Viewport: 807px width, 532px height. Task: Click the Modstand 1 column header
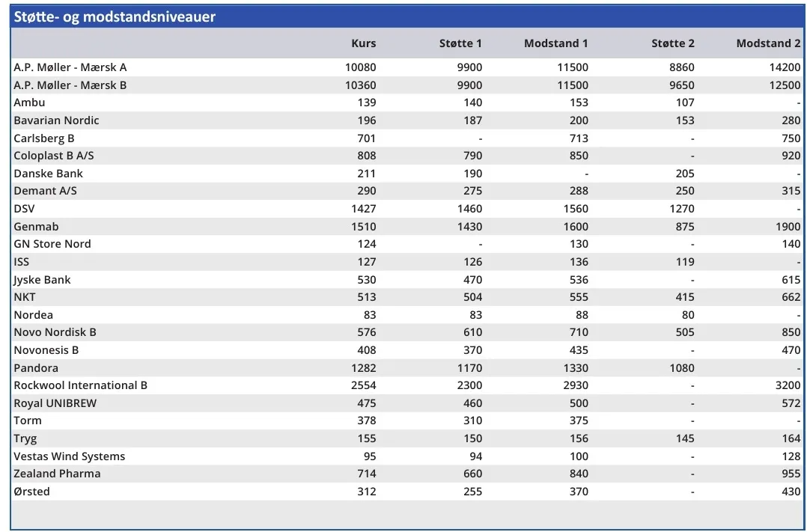point(555,43)
